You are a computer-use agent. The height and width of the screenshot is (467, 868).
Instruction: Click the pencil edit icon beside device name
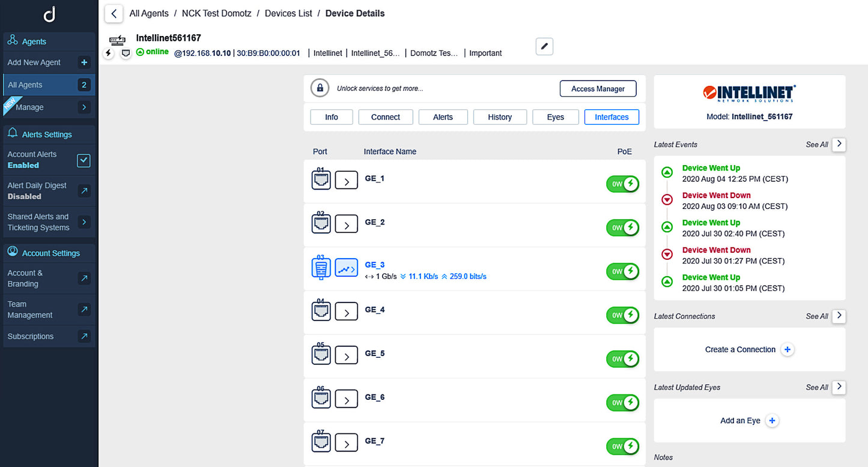click(x=544, y=46)
